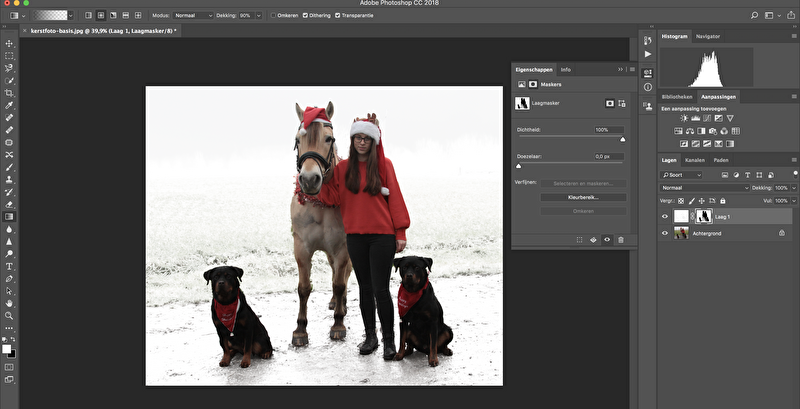Click the Linear gradient style icon

pos(89,15)
